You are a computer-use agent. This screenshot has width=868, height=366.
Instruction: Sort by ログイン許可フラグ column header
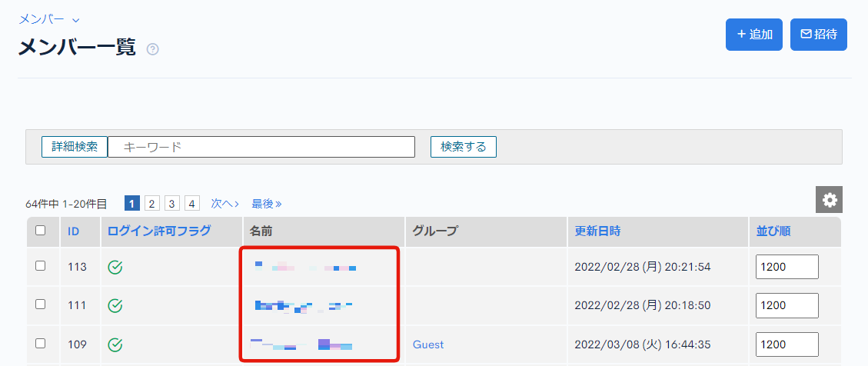(159, 231)
